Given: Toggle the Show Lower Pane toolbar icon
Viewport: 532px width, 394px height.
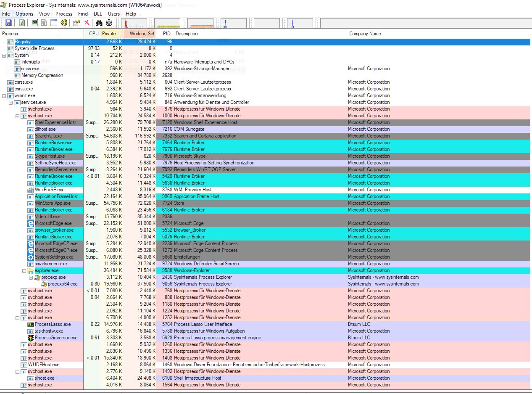Looking at the screenshot, I should click(54, 23).
